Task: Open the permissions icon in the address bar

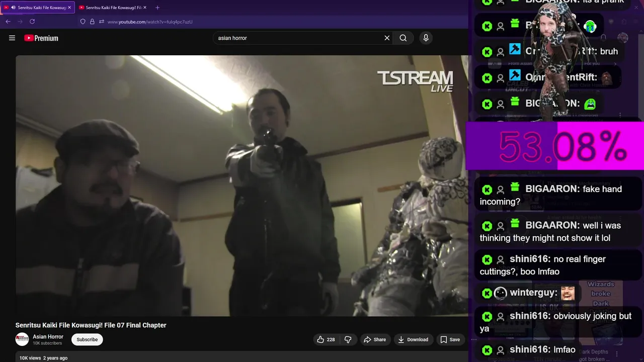Action: (x=101, y=22)
